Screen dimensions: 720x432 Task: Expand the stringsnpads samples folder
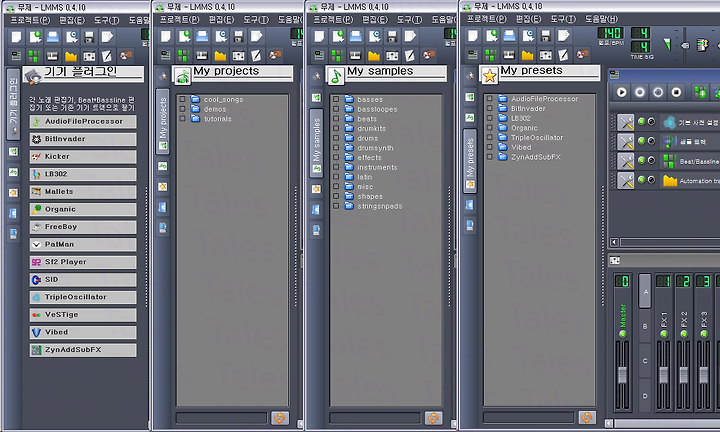coord(336,206)
